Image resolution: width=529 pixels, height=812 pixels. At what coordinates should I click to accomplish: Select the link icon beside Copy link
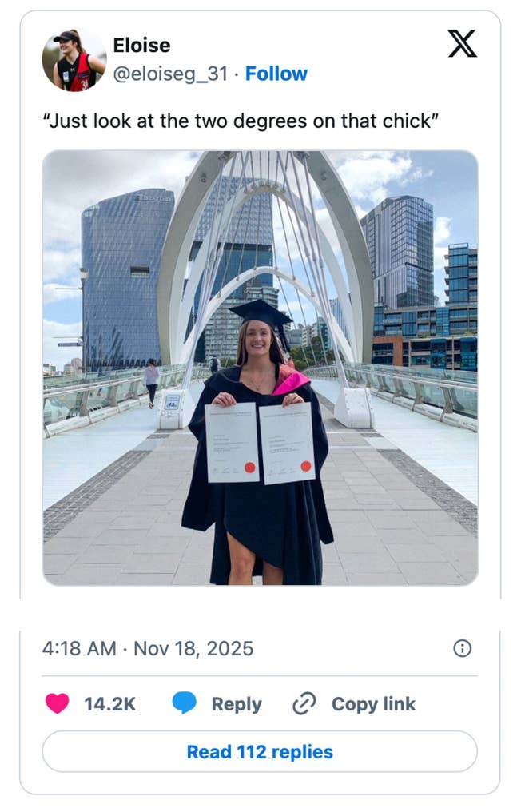[303, 704]
